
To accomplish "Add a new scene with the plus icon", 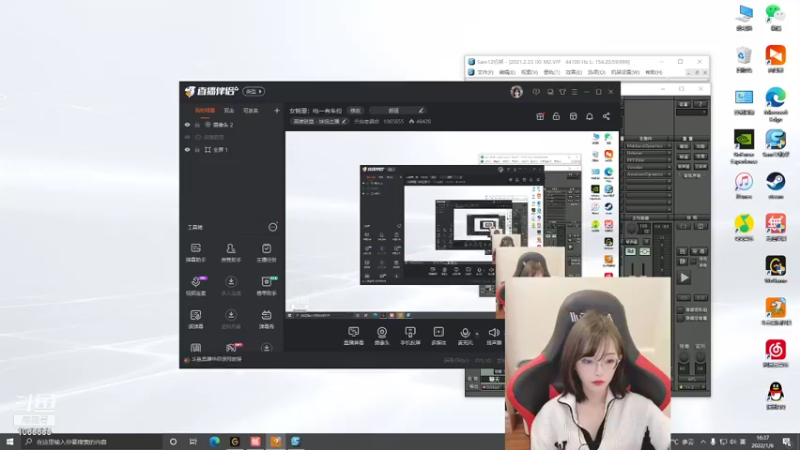I will coord(277,110).
